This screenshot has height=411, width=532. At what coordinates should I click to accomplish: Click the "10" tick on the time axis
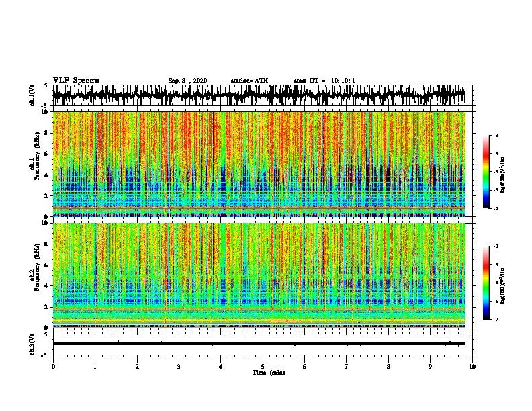click(472, 367)
